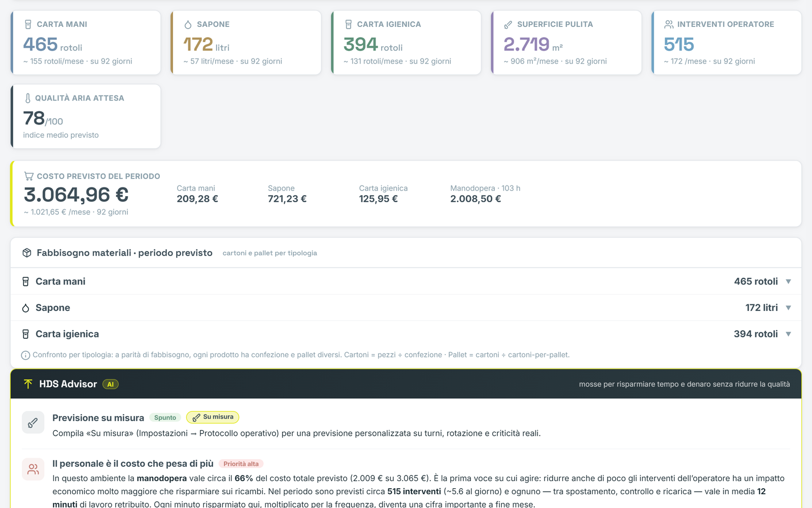Click the 'Manodopera · 103 h' label
812x508 pixels.
coord(485,188)
